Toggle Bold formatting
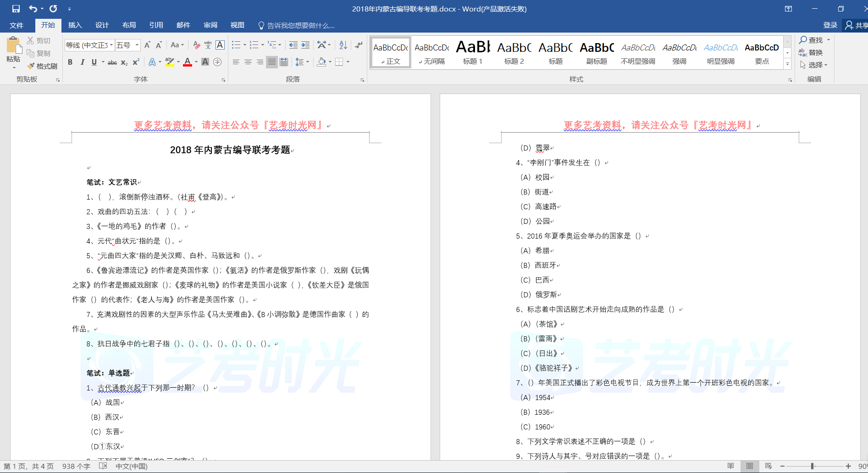This screenshot has width=868, height=473. pyautogui.click(x=70, y=62)
